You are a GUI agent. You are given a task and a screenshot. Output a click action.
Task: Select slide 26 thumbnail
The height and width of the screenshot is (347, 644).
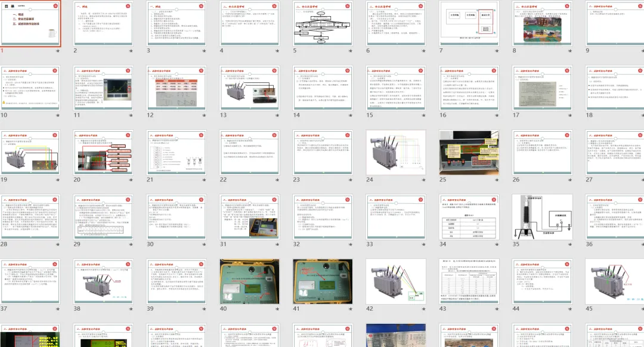[x=542, y=153]
